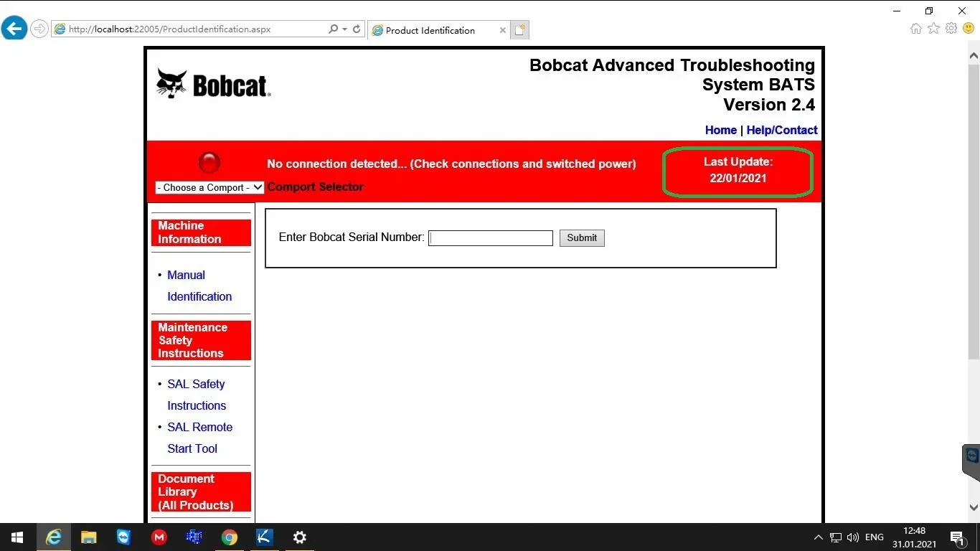
Task: Click the browser forward arrow button
Action: pos(39,29)
